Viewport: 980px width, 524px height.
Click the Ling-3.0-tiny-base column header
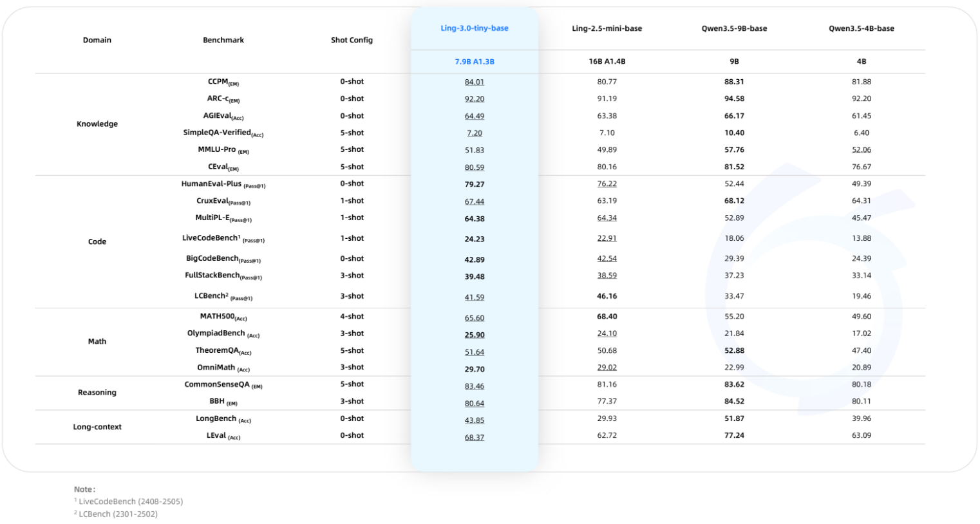coord(475,28)
